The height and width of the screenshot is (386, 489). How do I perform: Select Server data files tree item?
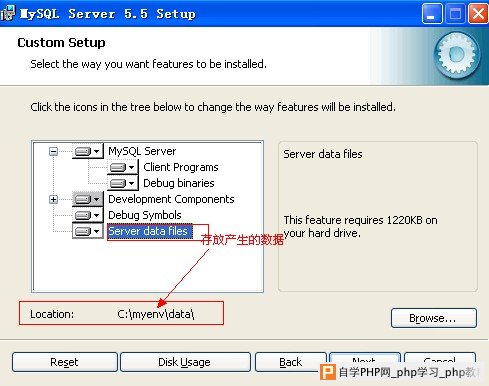point(150,231)
